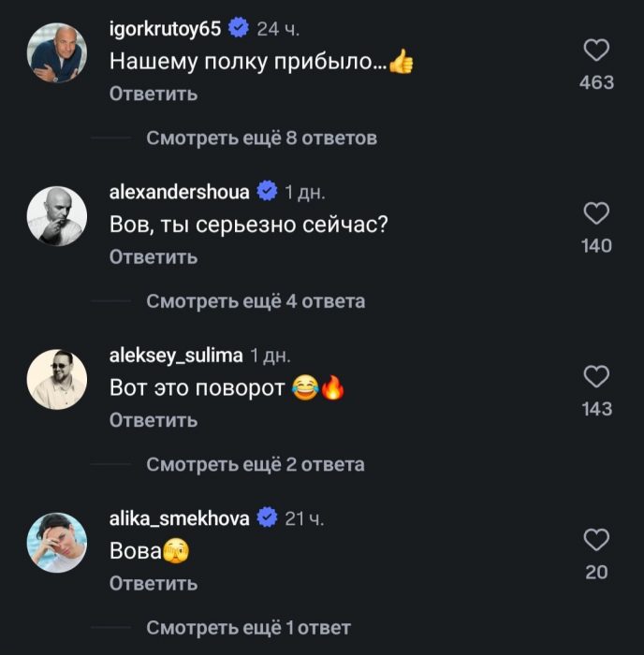Open the alexandershoua username link
Viewport: 644px width, 655px height.
pyautogui.click(x=180, y=192)
